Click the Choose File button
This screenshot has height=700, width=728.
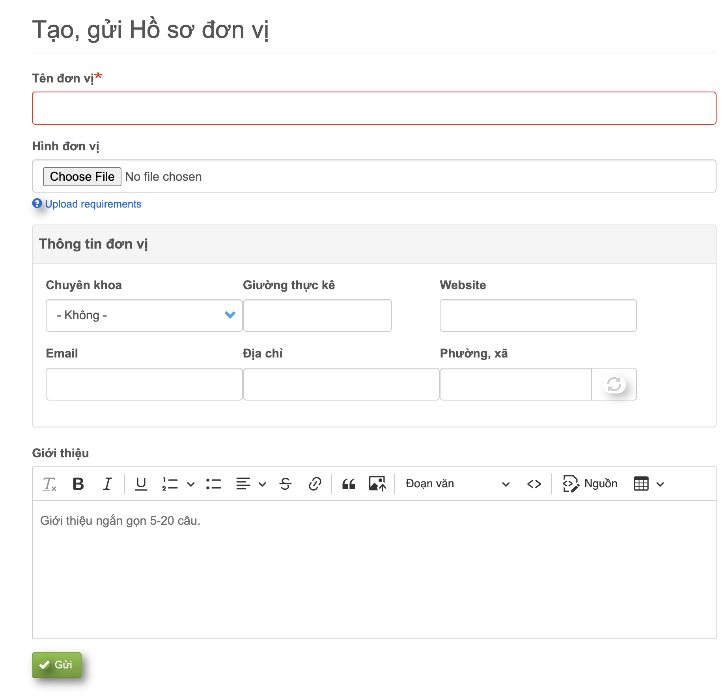pos(82,176)
